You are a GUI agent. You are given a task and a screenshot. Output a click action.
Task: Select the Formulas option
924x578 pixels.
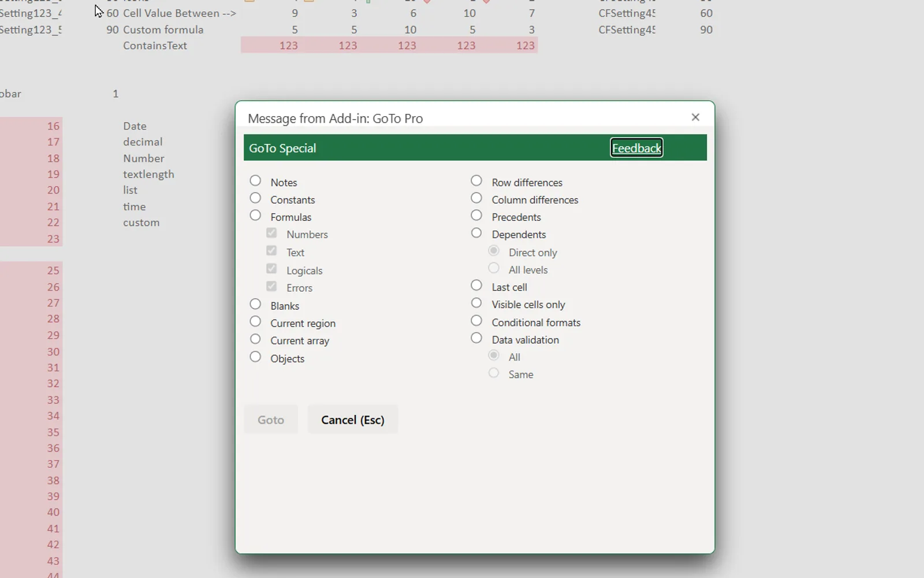click(x=255, y=216)
